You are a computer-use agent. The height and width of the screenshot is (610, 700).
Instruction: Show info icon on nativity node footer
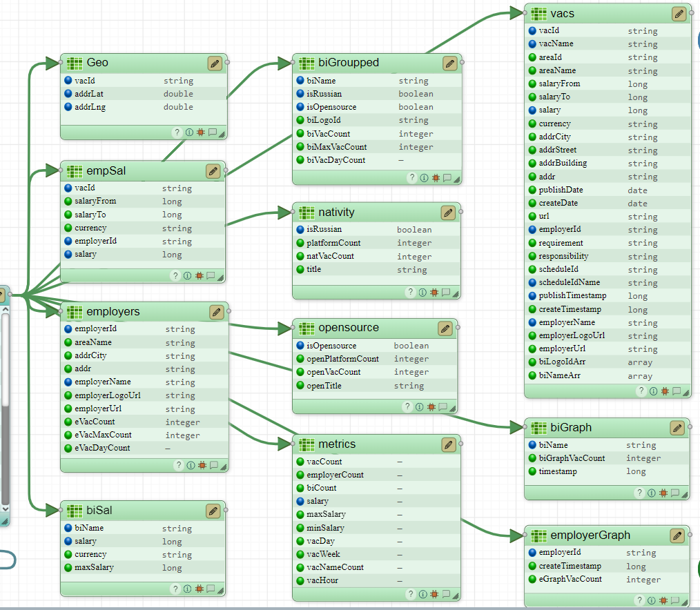(x=422, y=292)
